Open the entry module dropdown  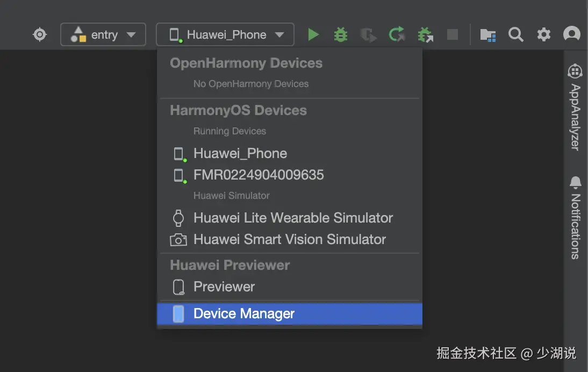(103, 34)
